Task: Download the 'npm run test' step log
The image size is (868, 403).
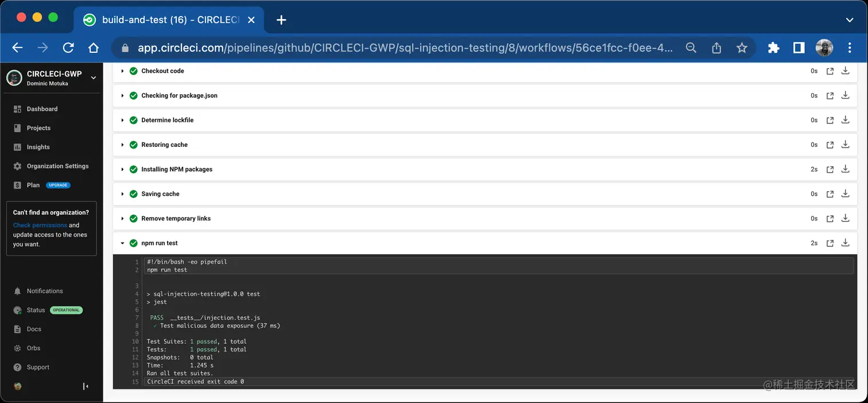Action: [x=844, y=242]
